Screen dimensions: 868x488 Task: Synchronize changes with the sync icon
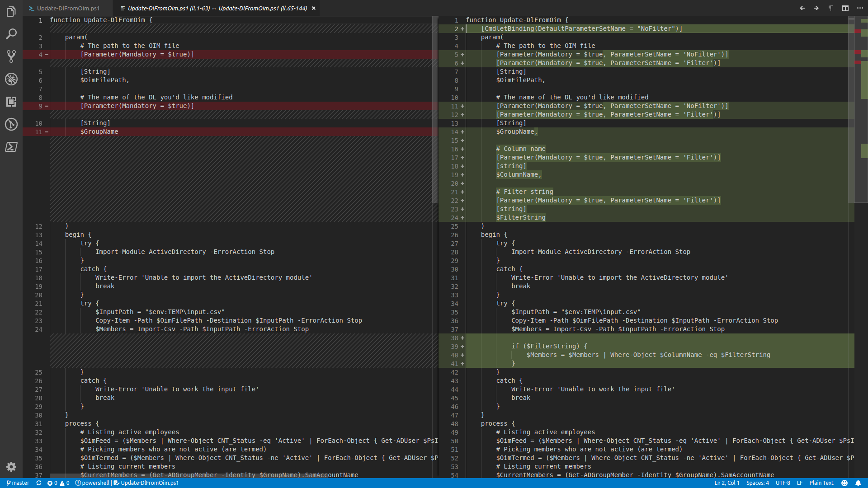[39, 483]
